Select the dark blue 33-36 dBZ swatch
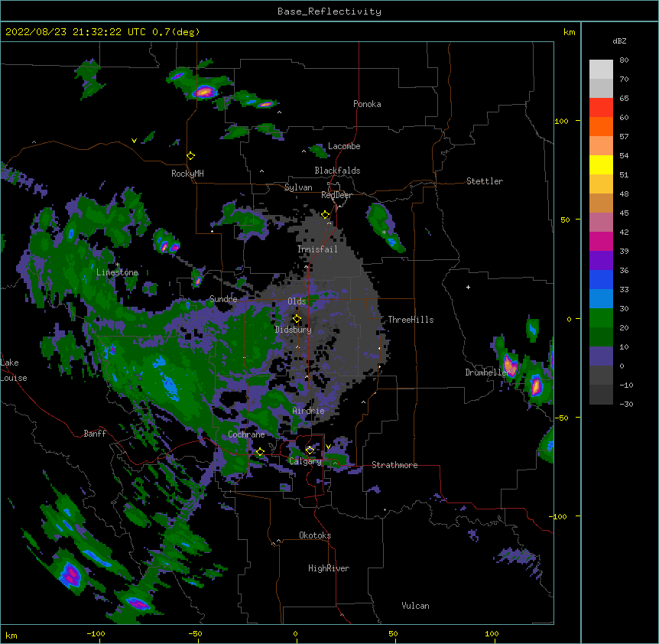Viewport: 659px width, 644px height. (601, 280)
